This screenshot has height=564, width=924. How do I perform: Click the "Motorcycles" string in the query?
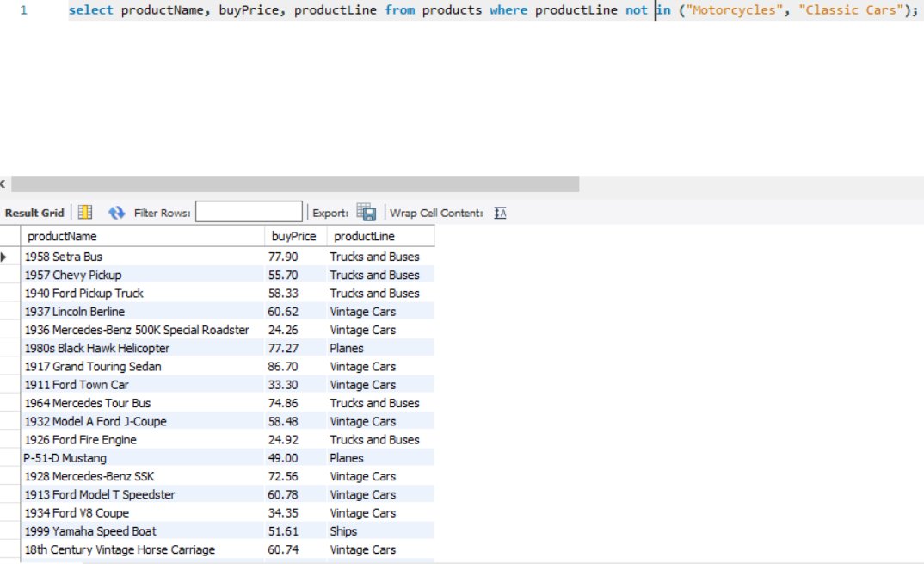click(734, 10)
